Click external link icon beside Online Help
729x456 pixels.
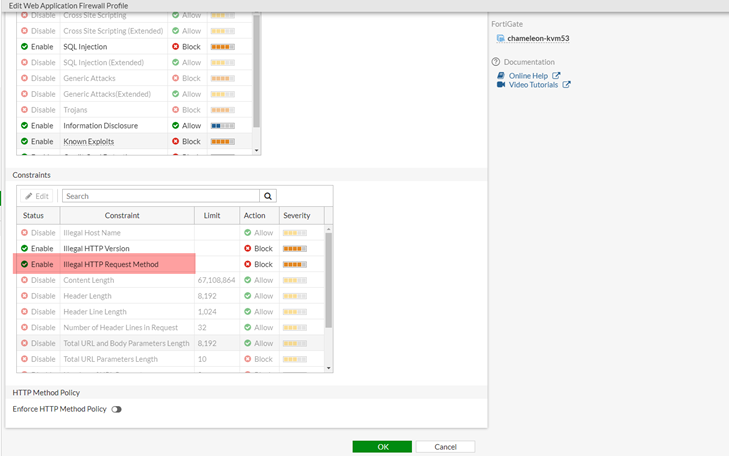[x=557, y=76]
